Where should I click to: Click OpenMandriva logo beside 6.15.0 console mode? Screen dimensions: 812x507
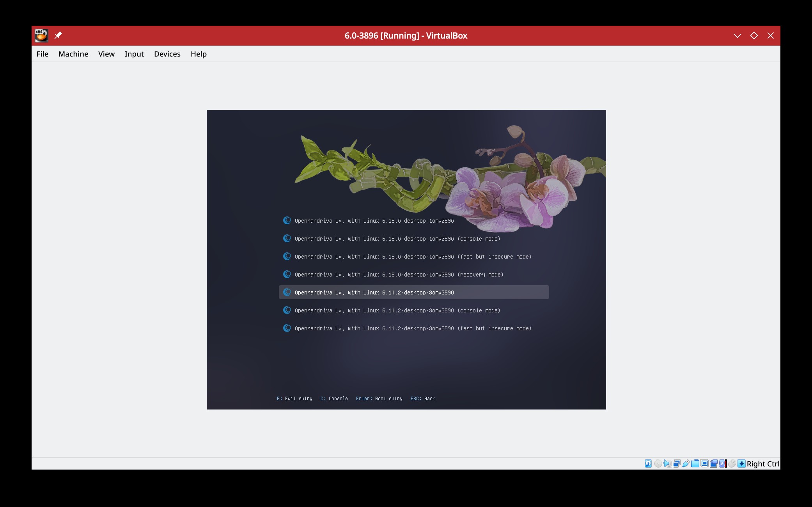(287, 238)
